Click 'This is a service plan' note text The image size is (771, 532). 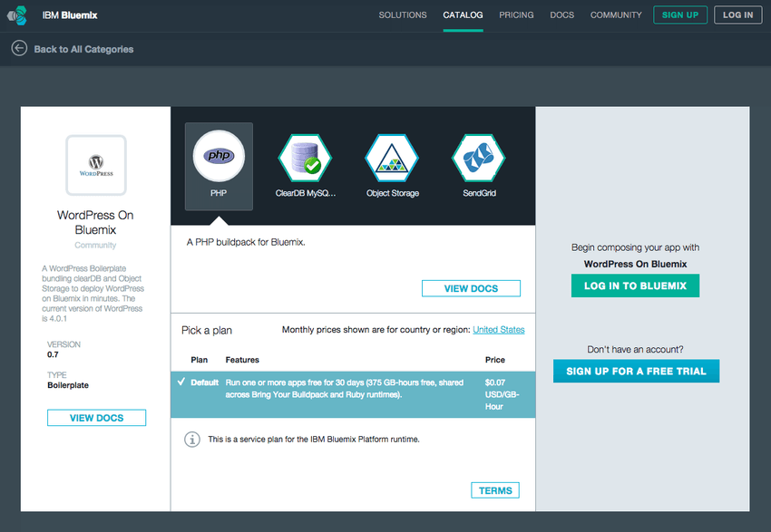pyautogui.click(x=314, y=440)
